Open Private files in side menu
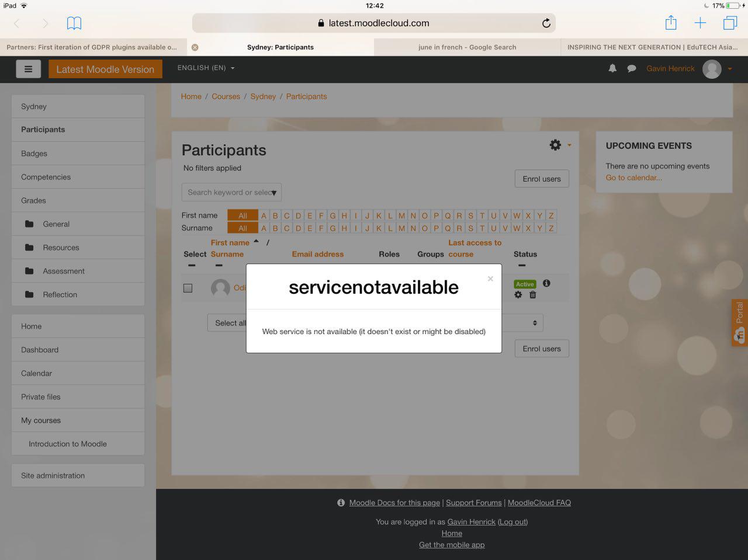Image resolution: width=748 pixels, height=560 pixels. tap(78, 396)
